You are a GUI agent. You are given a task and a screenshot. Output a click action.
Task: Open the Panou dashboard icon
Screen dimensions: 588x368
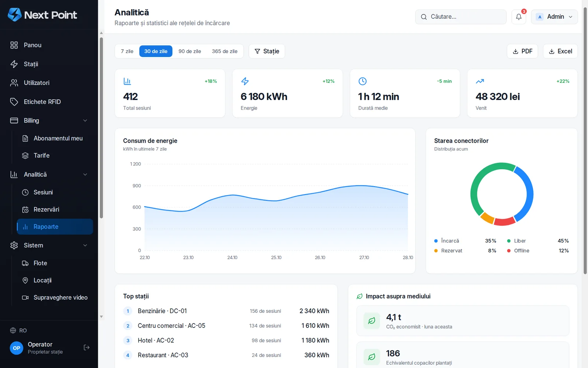pyautogui.click(x=14, y=45)
